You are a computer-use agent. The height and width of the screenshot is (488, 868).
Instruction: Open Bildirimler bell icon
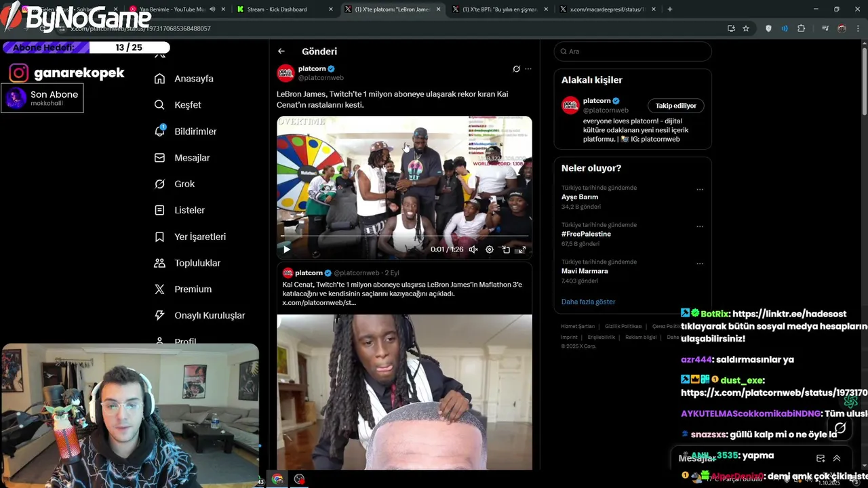coord(159,131)
